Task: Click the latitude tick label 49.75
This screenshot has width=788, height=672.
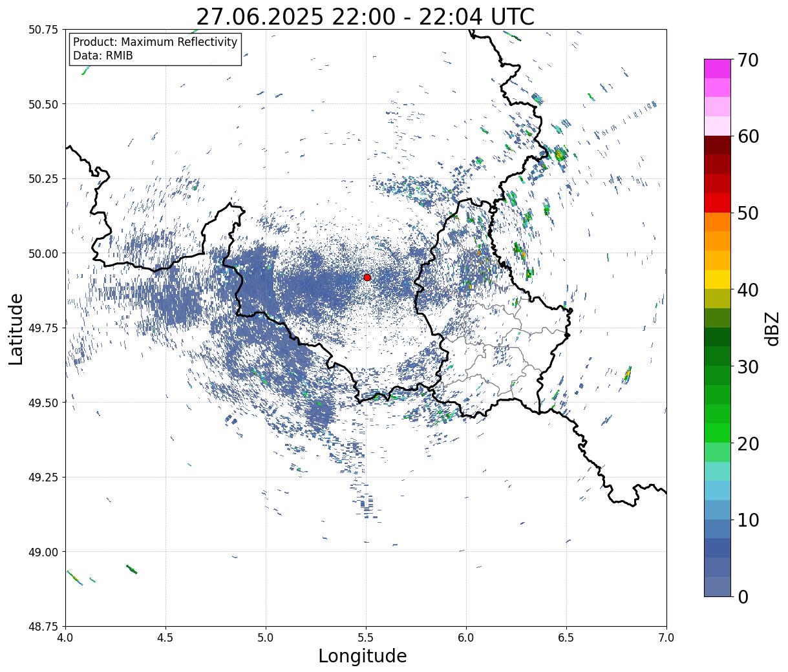Action: 43,328
